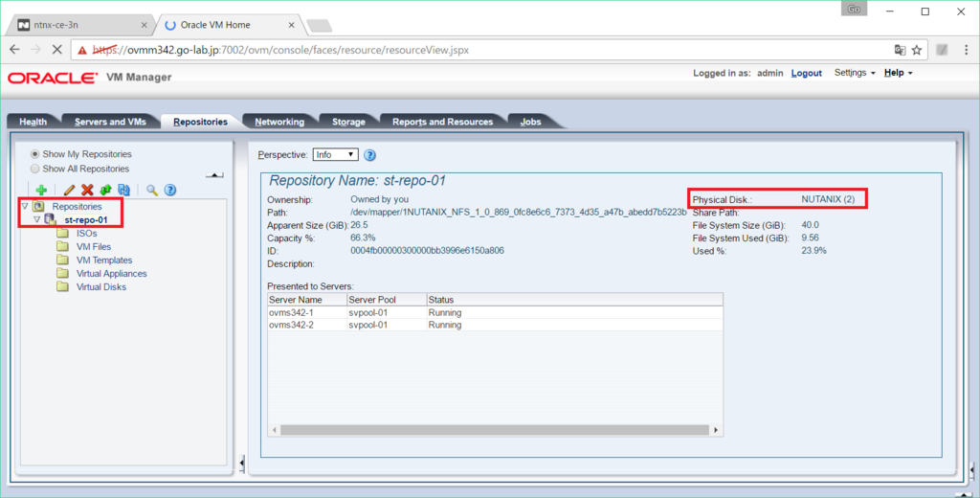Open the Chrome three-dot menu

[x=967, y=50]
